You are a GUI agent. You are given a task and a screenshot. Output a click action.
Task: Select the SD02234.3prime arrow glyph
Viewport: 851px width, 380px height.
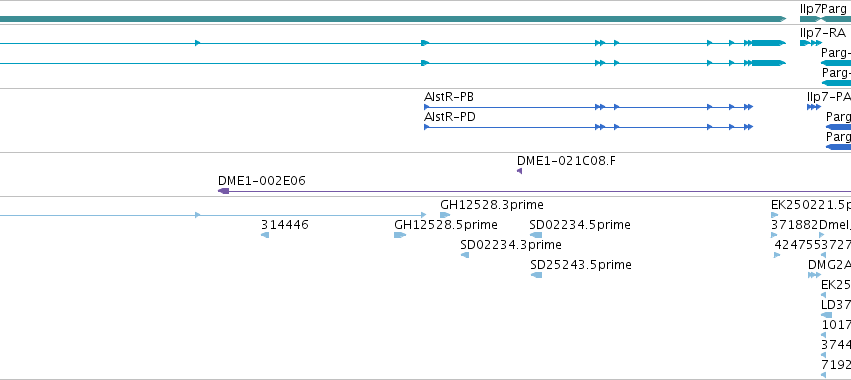point(465,255)
